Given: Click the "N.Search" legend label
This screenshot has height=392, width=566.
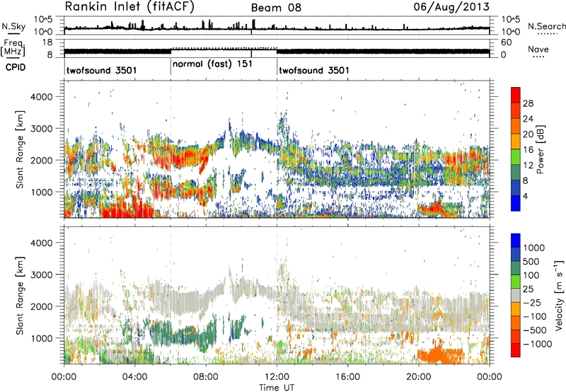Looking at the screenshot, I should coord(547,26).
